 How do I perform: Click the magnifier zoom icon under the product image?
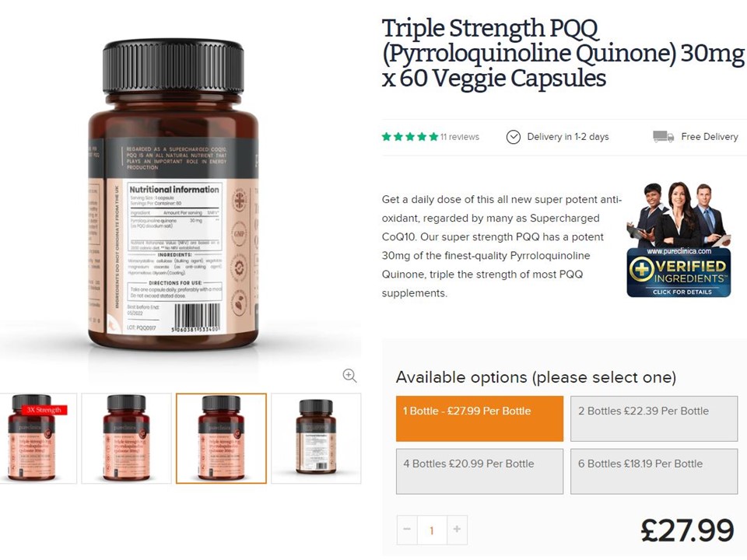[349, 375]
